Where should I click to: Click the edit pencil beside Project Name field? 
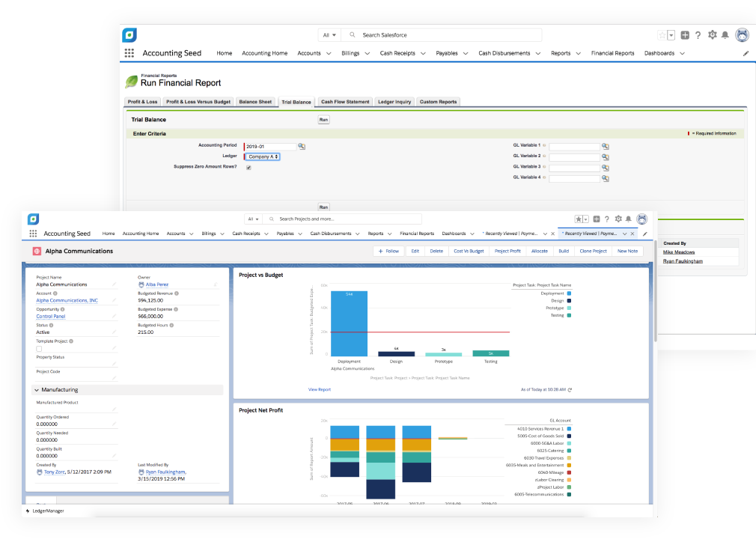[115, 284]
